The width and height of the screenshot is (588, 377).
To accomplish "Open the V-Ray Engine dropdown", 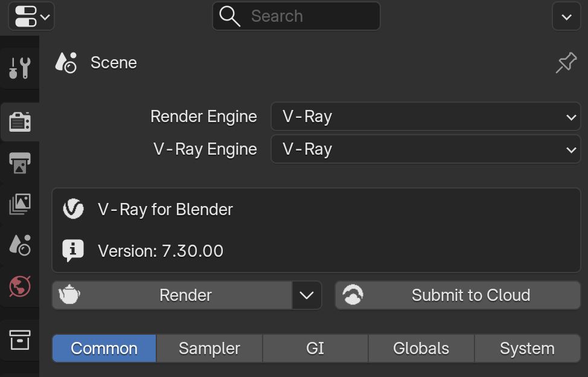I will pyautogui.click(x=426, y=149).
